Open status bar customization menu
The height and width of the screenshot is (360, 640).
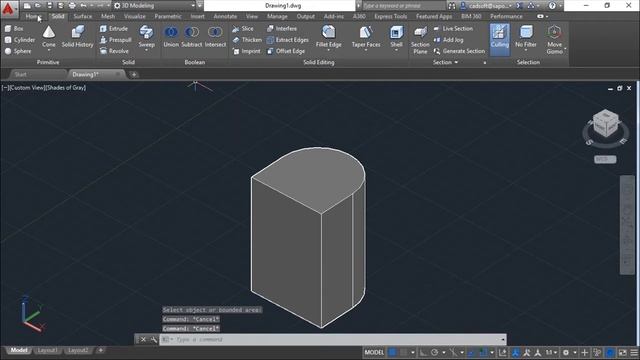(x=634, y=352)
